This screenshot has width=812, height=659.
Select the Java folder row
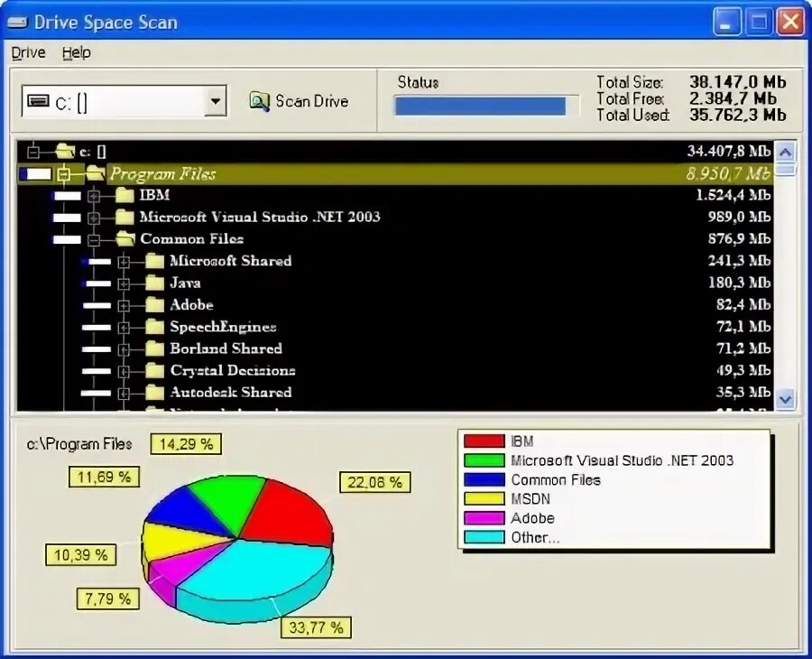[395, 283]
